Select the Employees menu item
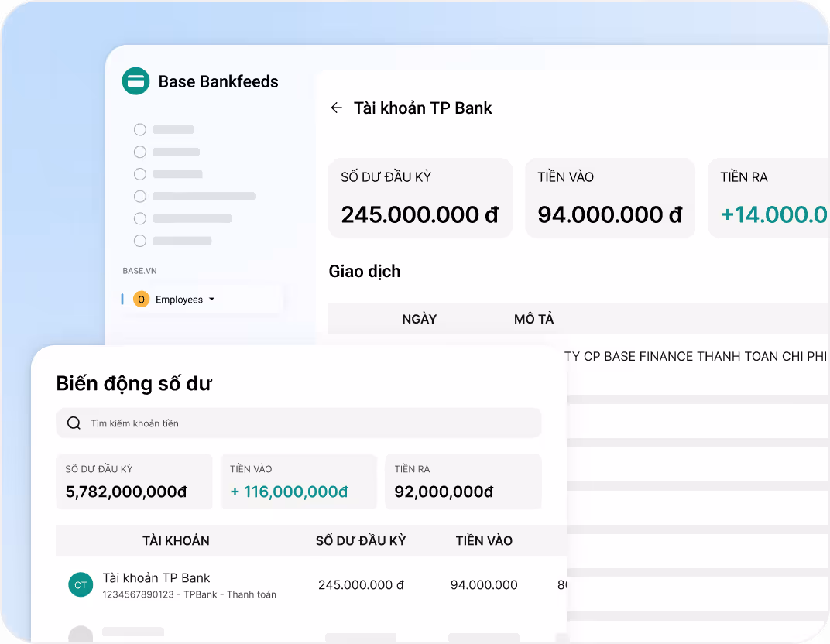 pos(201,300)
